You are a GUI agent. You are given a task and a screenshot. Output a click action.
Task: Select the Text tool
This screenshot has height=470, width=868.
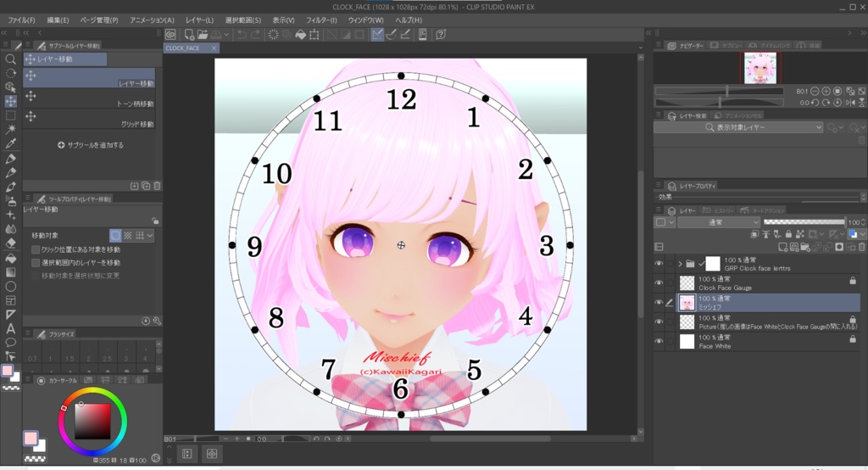[10, 328]
